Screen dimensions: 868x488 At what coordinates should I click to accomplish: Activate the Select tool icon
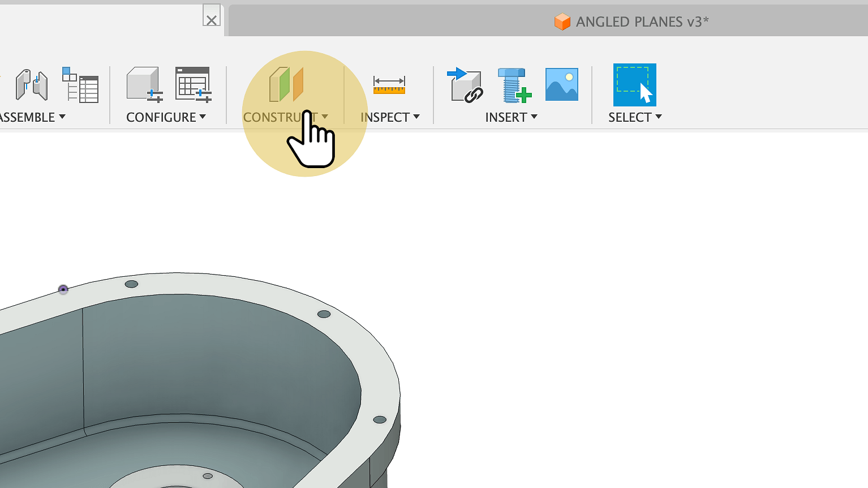(635, 85)
